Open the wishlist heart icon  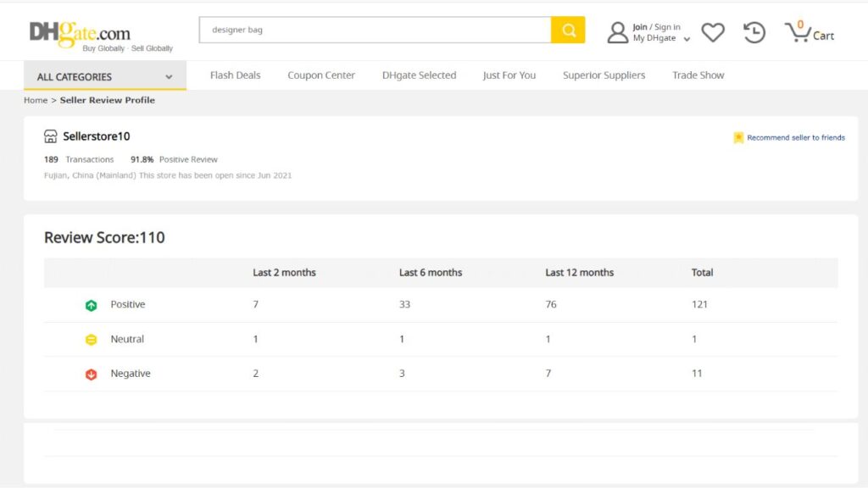[x=713, y=32]
